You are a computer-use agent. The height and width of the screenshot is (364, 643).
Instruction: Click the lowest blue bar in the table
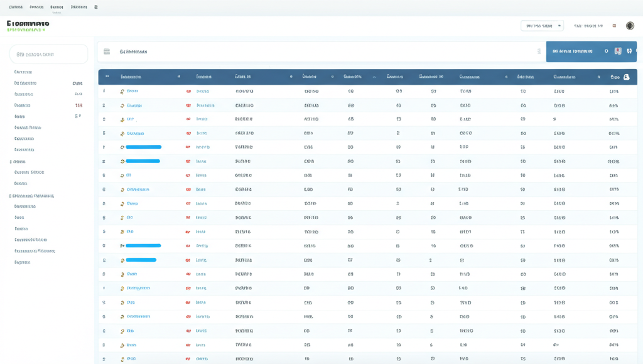coord(141,260)
